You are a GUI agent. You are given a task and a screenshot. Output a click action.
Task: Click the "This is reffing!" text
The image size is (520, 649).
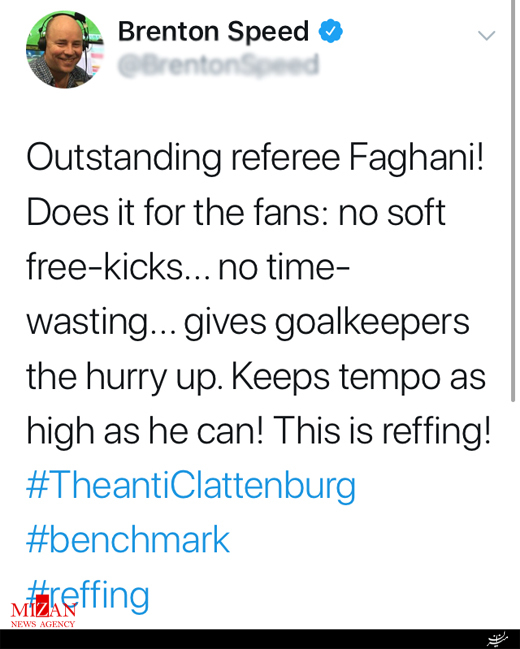point(382,431)
